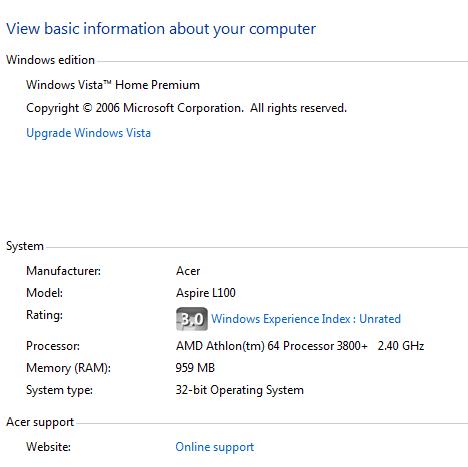Select the Acer manufacturer value
468x467 pixels.
[x=188, y=271]
